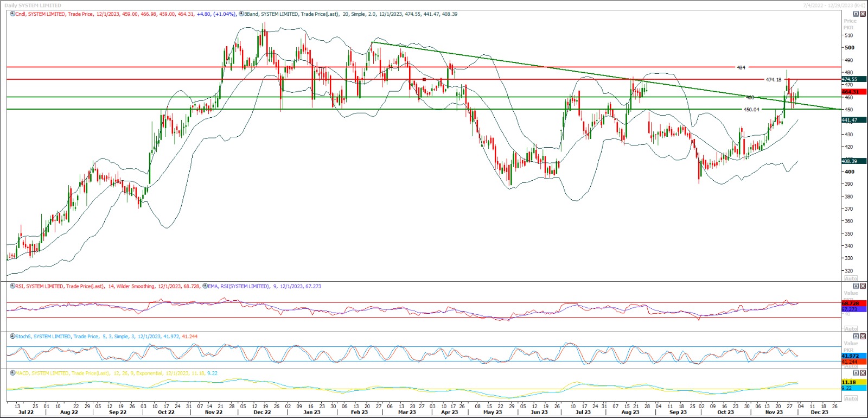
Task: Click the EMA of RSI legend icon
Action: [x=205, y=286]
